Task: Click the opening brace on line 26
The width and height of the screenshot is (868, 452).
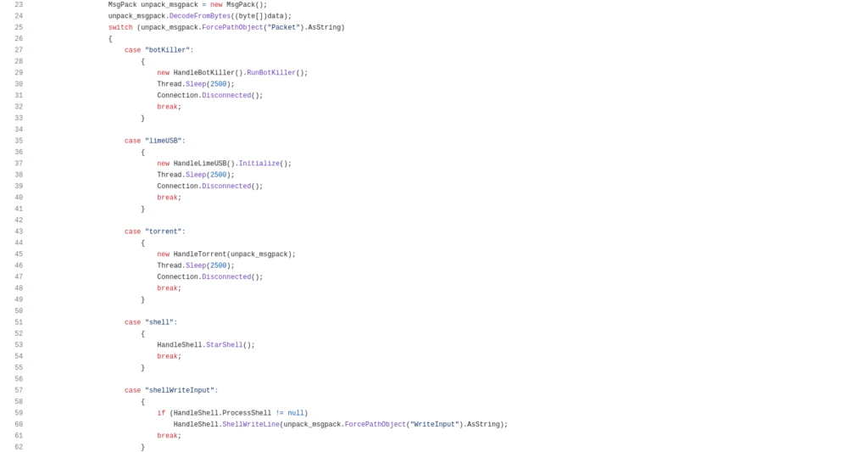Action: click(x=110, y=39)
